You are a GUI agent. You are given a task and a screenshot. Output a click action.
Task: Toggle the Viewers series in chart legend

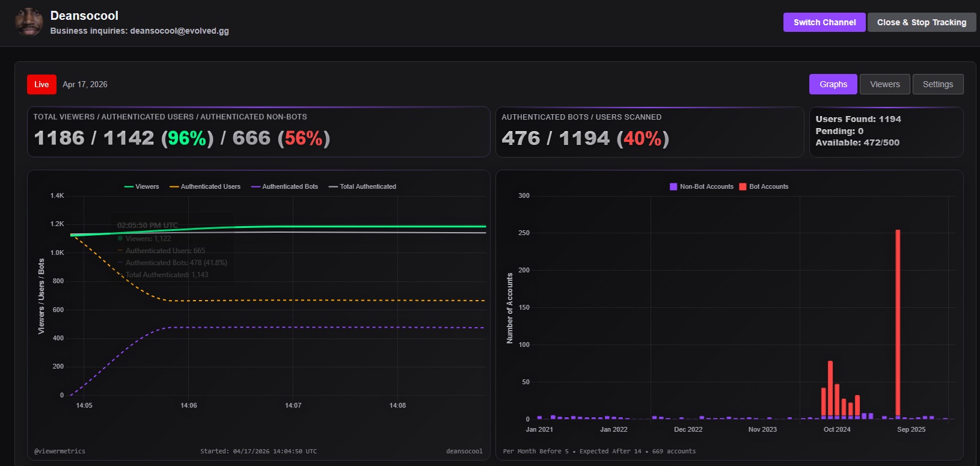[141, 186]
